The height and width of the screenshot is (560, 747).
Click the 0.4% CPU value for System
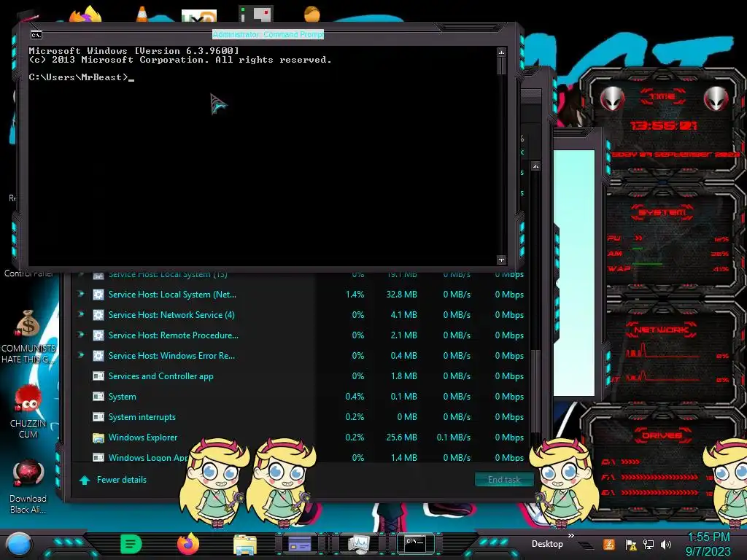point(355,396)
